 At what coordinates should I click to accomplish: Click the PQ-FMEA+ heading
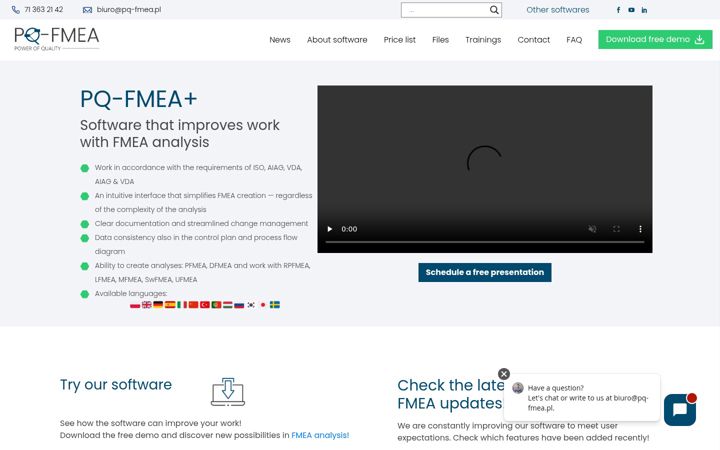(x=139, y=99)
